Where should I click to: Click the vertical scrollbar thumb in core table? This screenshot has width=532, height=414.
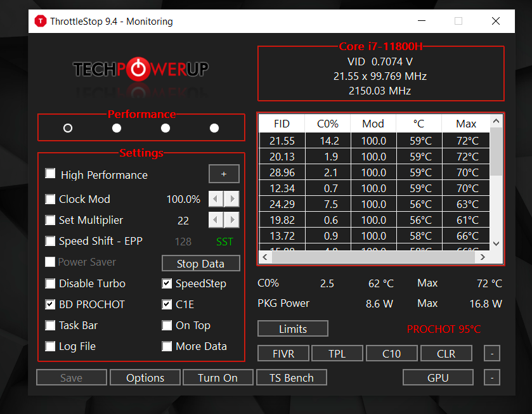point(496,152)
